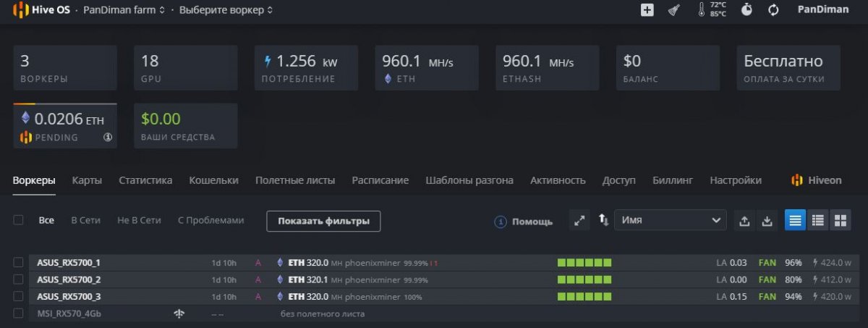This screenshot has height=328, width=868.
Task: Toggle the select-all workers checkbox
Action: pos(19,220)
